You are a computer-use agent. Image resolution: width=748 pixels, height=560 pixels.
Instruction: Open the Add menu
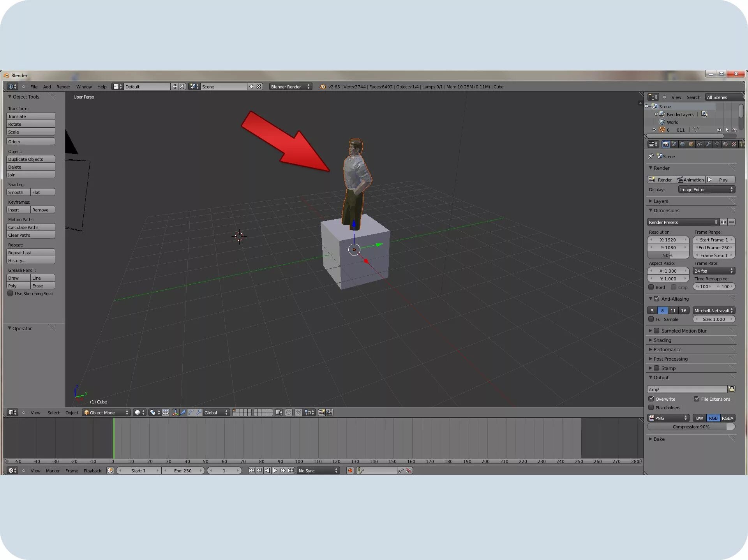pos(47,86)
